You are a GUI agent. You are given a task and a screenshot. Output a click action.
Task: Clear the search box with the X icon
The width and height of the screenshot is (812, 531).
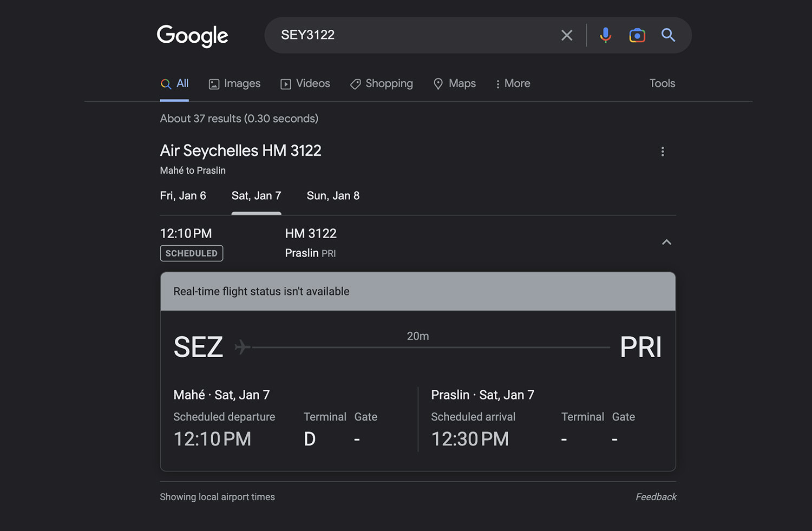click(x=567, y=35)
